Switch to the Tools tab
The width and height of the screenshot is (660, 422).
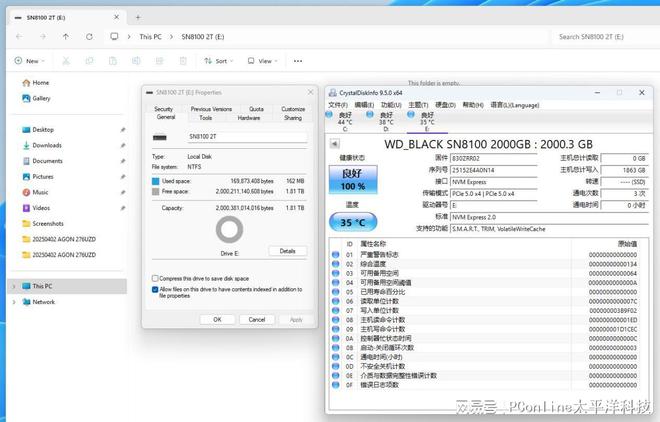(x=206, y=118)
